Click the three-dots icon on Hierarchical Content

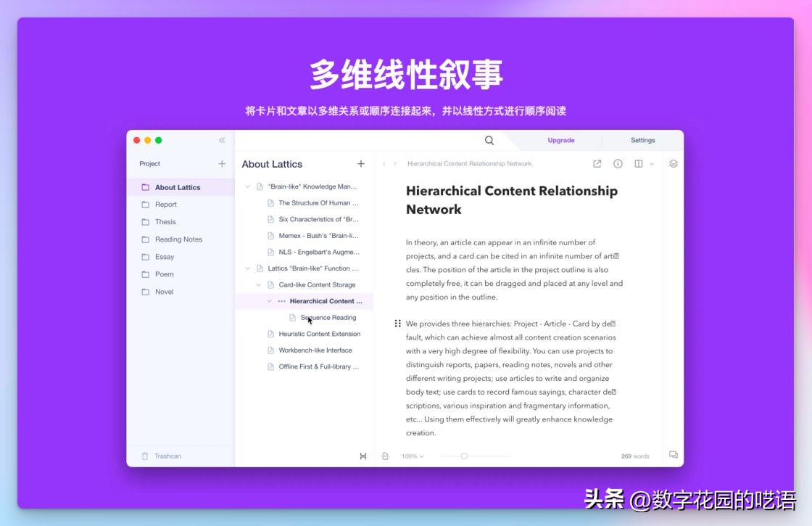pyautogui.click(x=281, y=301)
